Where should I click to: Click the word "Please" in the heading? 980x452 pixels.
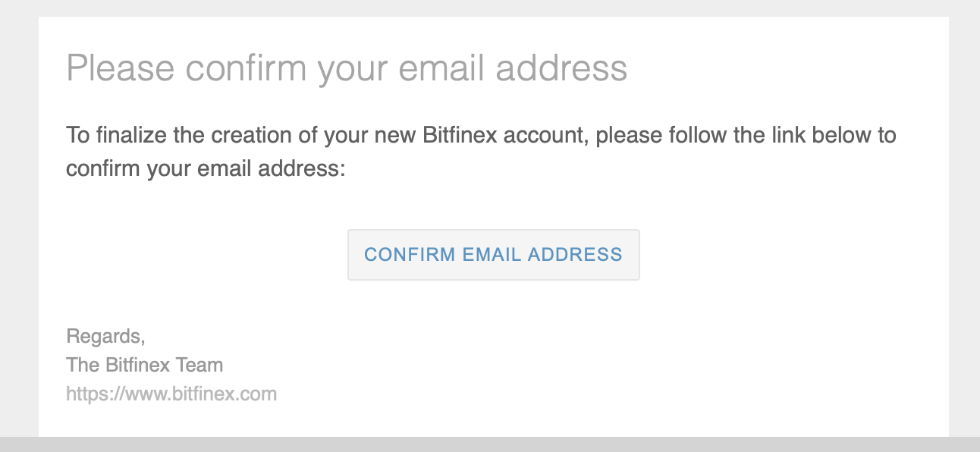pyautogui.click(x=121, y=69)
